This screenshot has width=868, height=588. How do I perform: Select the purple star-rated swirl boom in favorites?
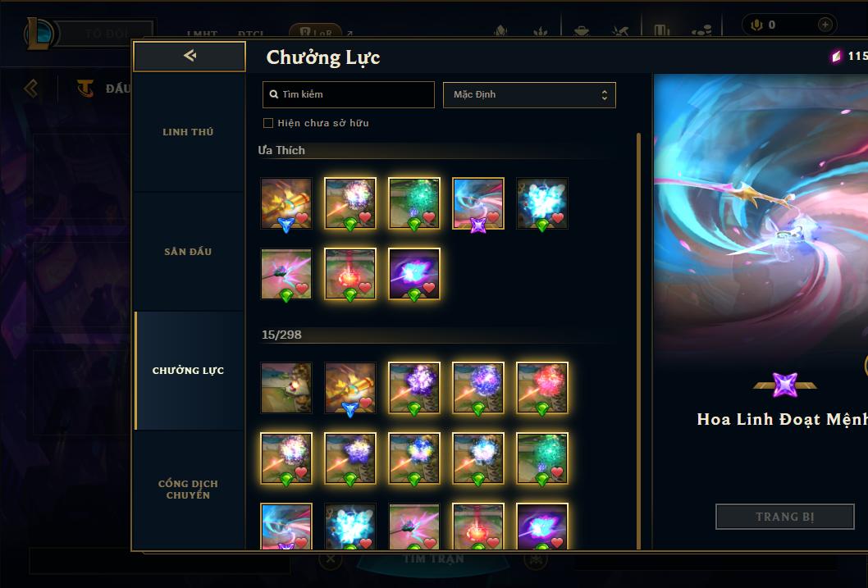click(477, 203)
